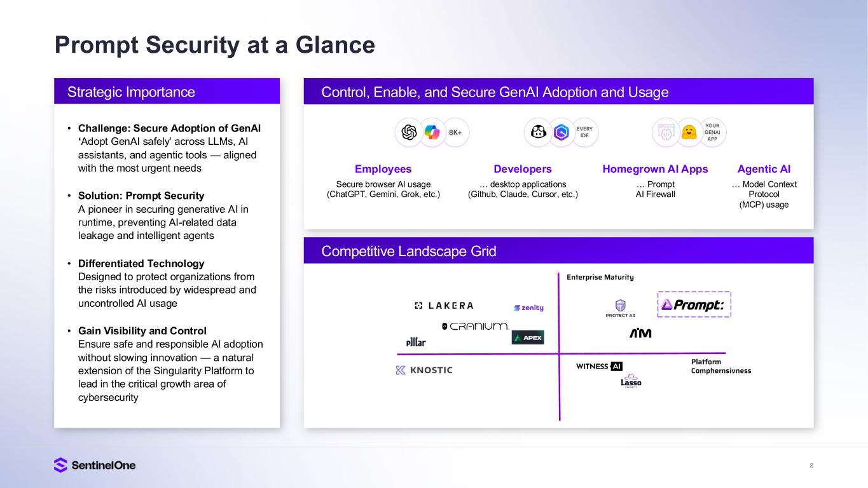The height and width of the screenshot is (488, 868).
Task: Select the Cranium logo
Action: pyautogui.click(x=475, y=326)
